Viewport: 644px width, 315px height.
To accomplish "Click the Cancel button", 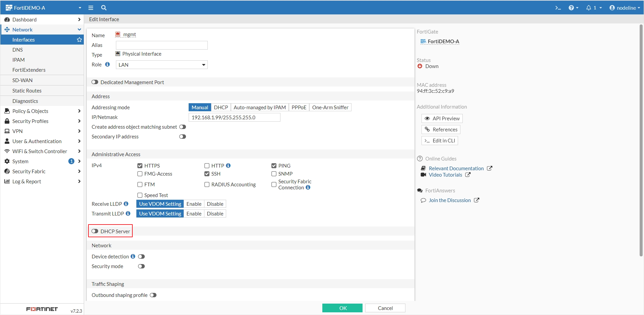I will tap(385, 308).
